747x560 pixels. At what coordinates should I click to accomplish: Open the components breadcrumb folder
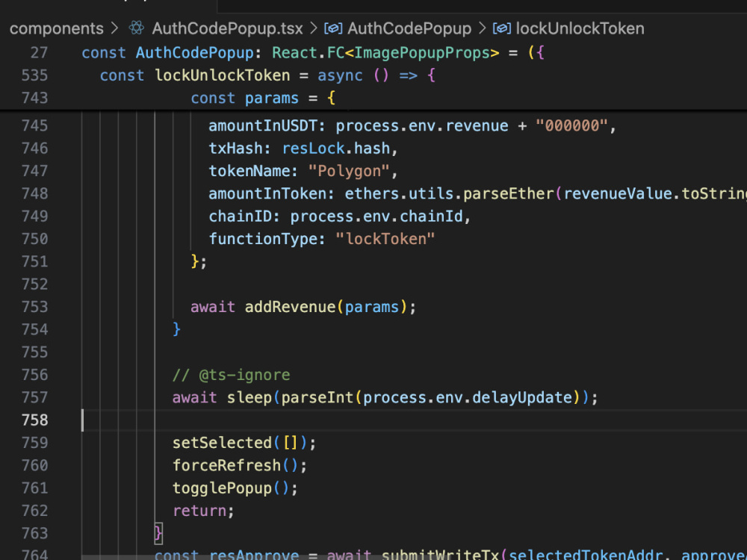(56, 28)
